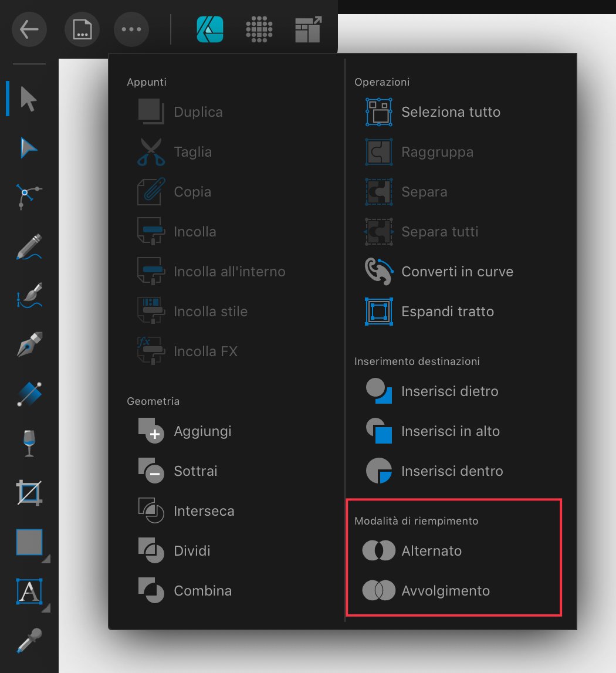Click the Appunti section heading
This screenshot has height=673, width=616.
pos(147,82)
